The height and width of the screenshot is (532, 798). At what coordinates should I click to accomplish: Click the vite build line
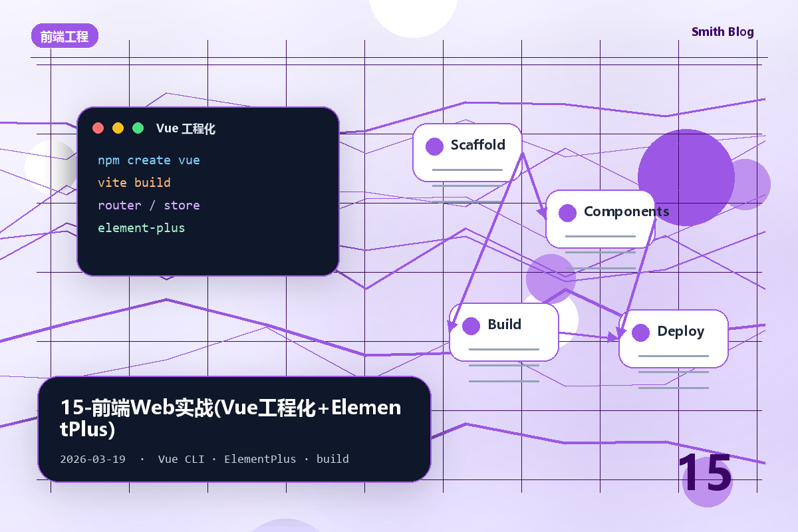pos(134,183)
